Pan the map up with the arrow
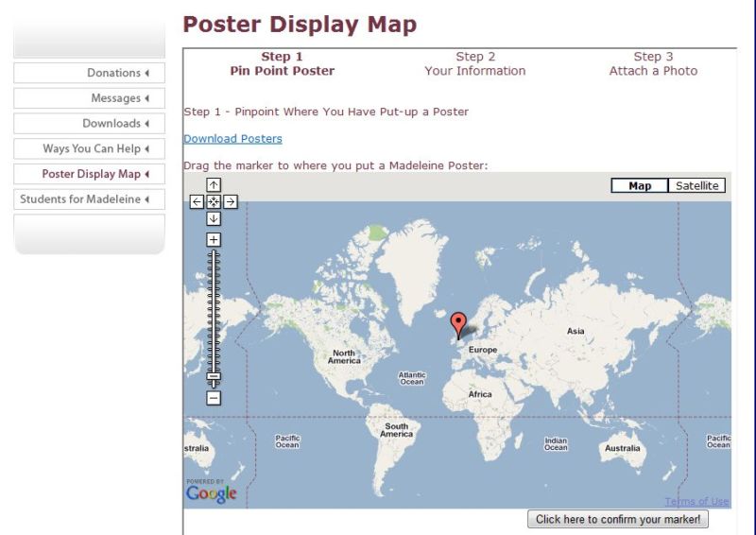The height and width of the screenshot is (535, 756). pos(214,184)
